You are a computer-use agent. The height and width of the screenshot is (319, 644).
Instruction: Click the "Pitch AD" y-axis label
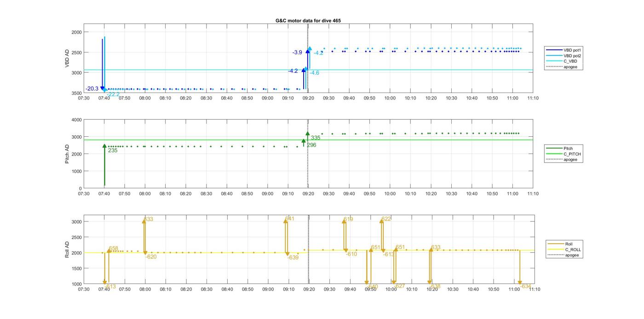(x=67, y=154)
